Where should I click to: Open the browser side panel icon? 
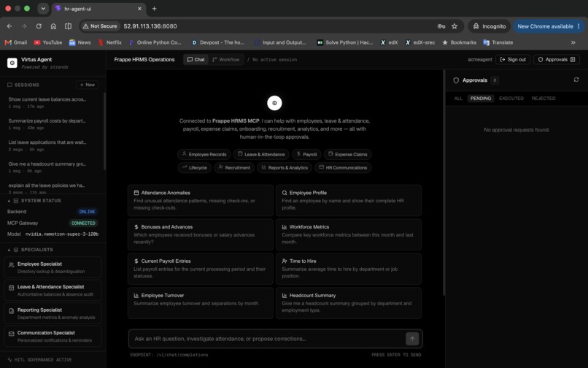pos(69,26)
